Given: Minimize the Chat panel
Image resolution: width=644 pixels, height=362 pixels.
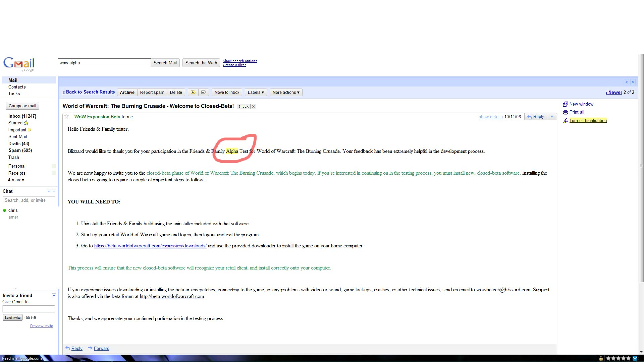Looking at the screenshot, I should tap(54, 191).
